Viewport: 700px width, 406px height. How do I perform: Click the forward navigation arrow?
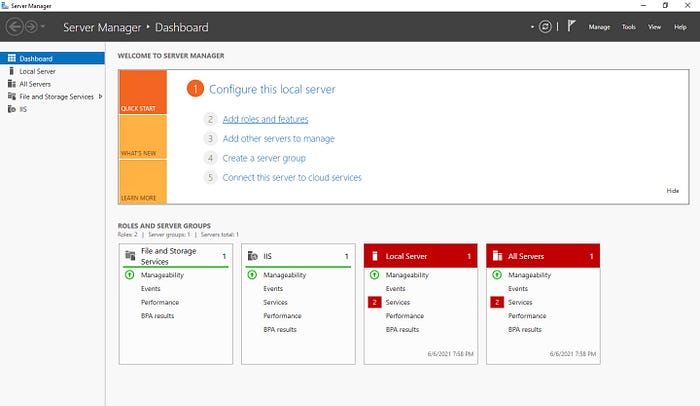click(31, 27)
